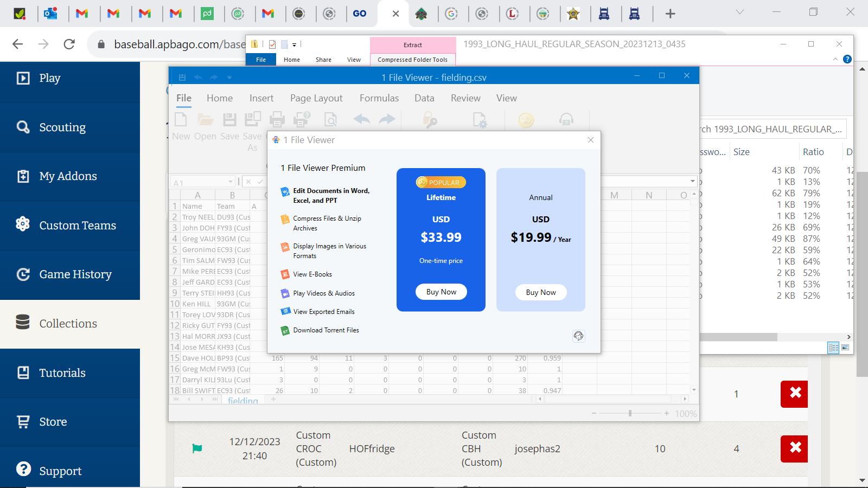Image resolution: width=868 pixels, height=488 pixels.
Task: Click the View E-Books feature icon
Action: tap(285, 274)
